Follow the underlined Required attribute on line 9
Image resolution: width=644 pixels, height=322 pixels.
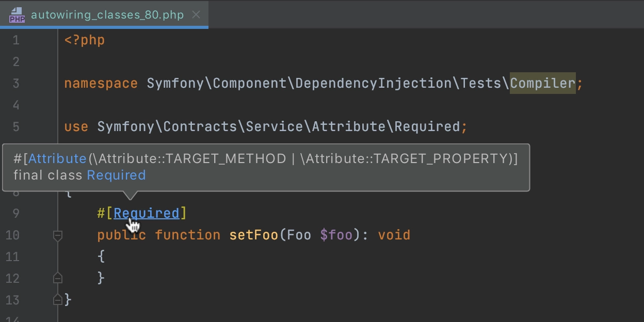(147, 213)
